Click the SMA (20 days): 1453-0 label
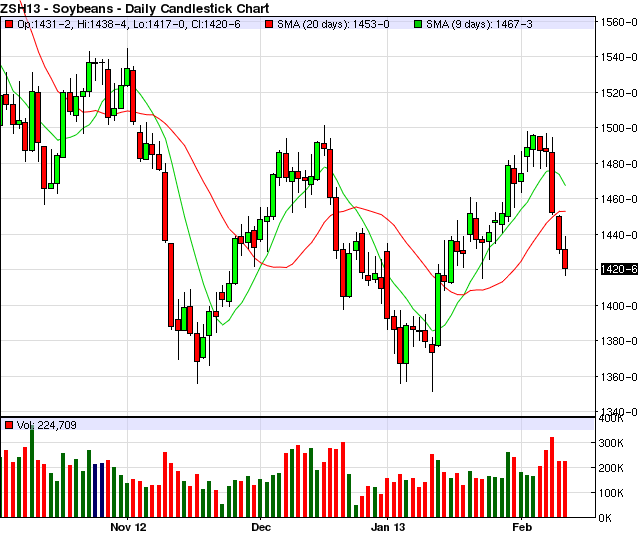640x536 pixels. click(x=333, y=24)
